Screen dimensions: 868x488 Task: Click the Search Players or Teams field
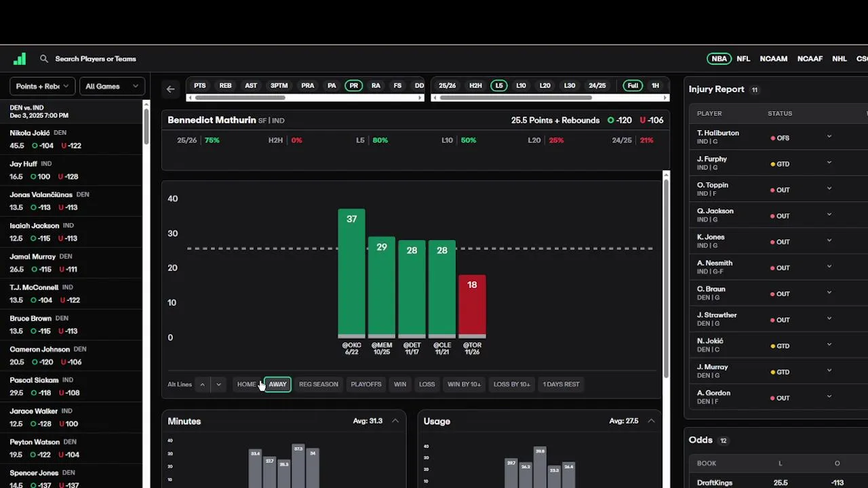point(96,59)
